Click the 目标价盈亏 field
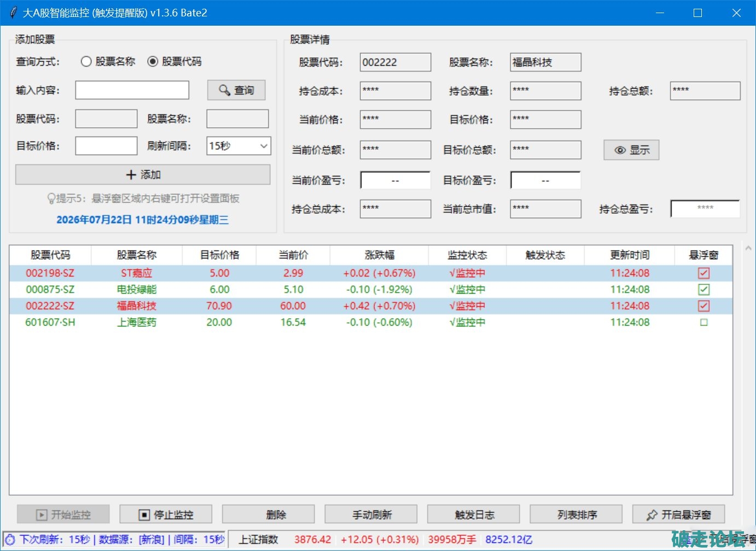756x551 pixels. (545, 180)
